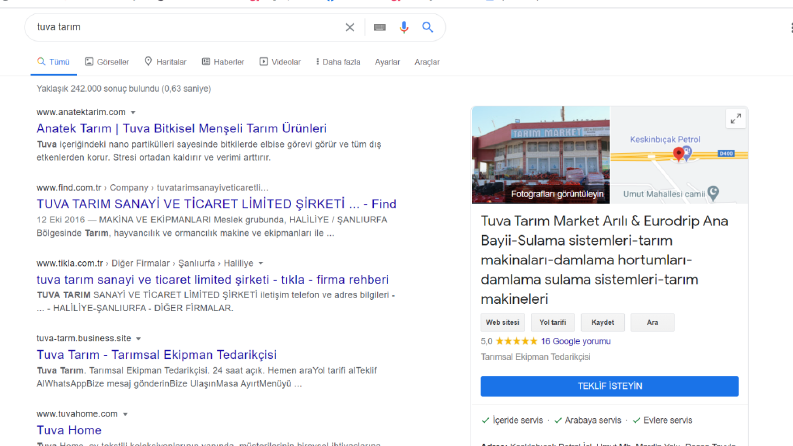Click the Evlere servis text
793x446 pixels.
pos(668,421)
